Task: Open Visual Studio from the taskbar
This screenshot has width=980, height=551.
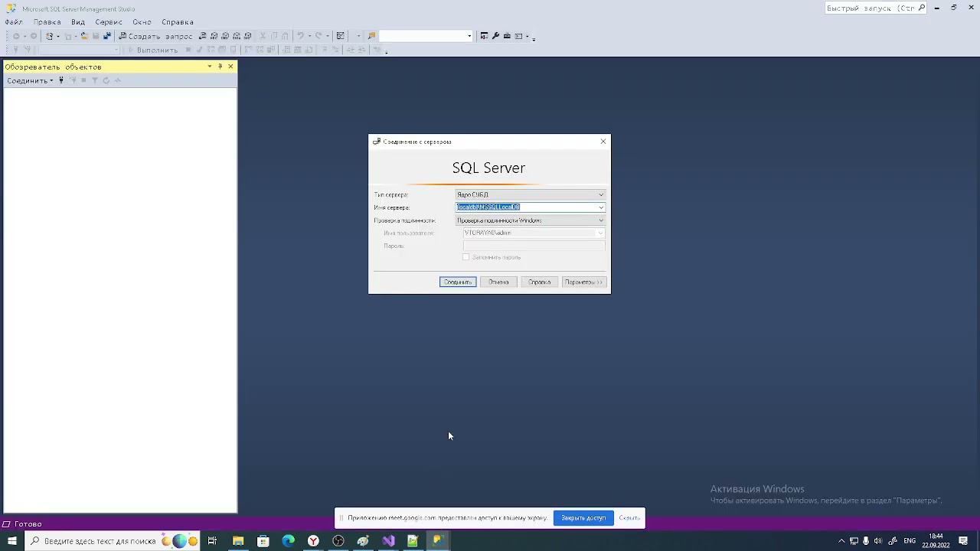Action: 388,541
